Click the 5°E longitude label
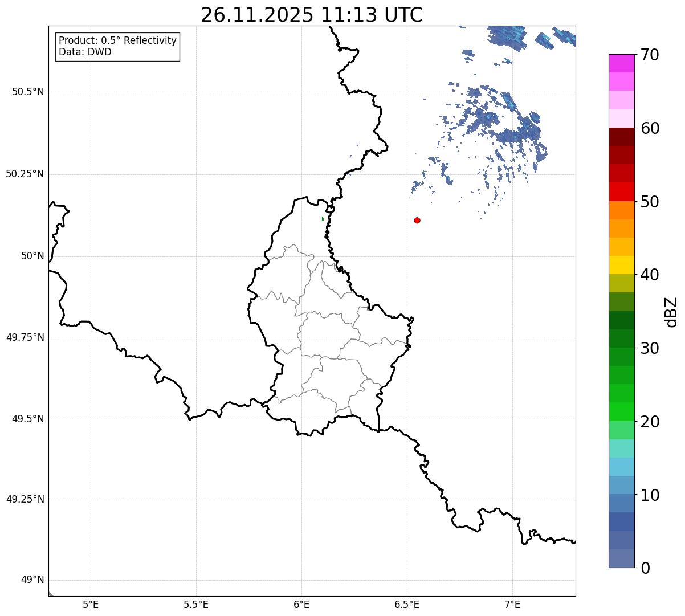 coord(91,605)
